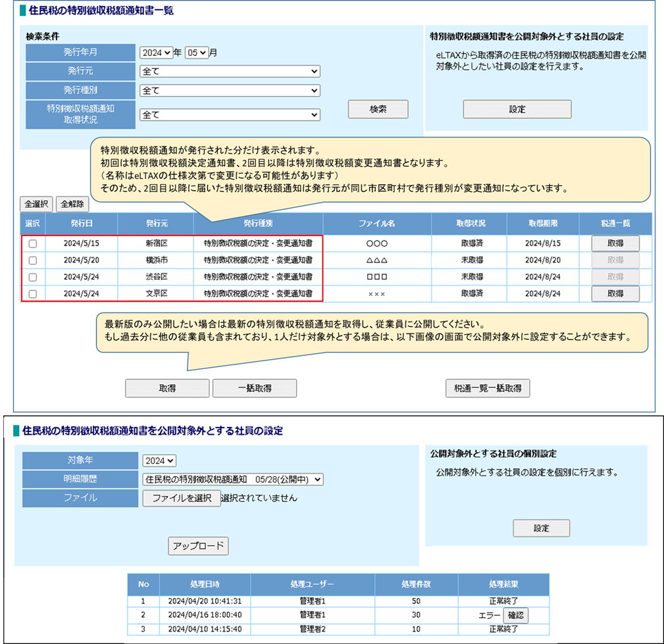Click the 一括取得 button
Screen dimensions: 664x644
[x=254, y=388]
